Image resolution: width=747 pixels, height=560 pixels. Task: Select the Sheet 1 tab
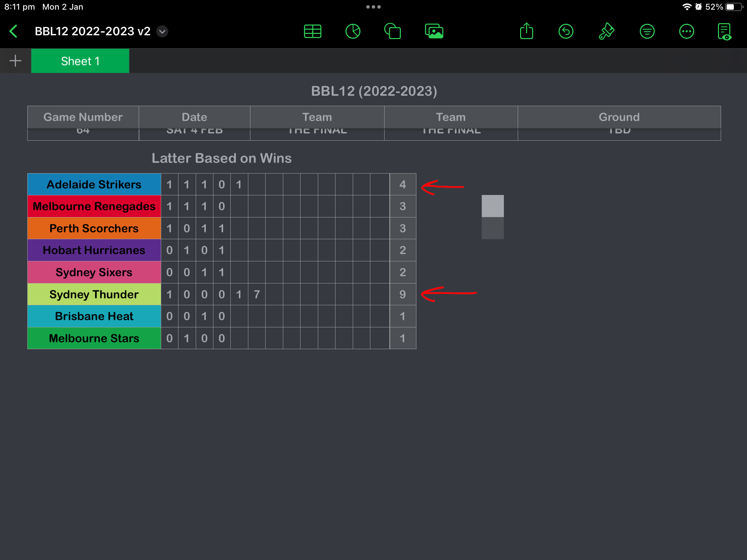pyautogui.click(x=80, y=61)
